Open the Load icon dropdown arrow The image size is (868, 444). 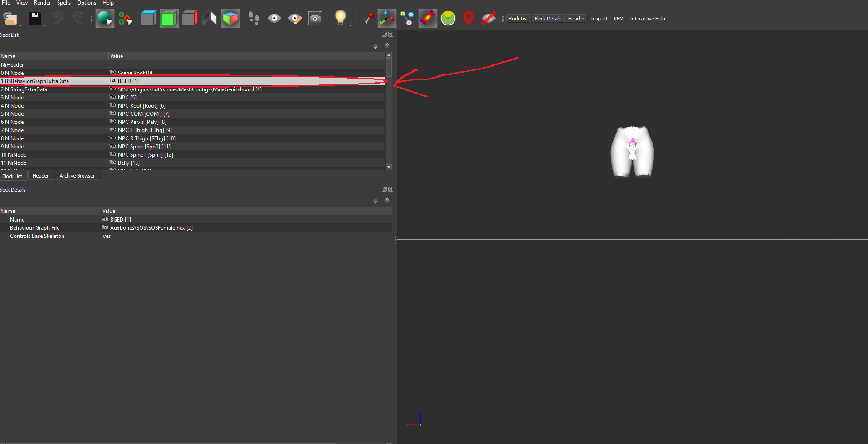[21, 25]
